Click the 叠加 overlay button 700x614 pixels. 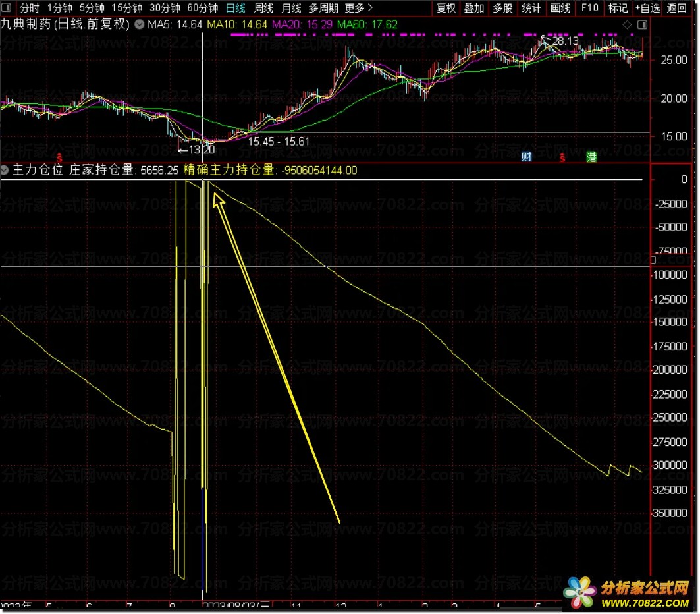[x=473, y=8]
